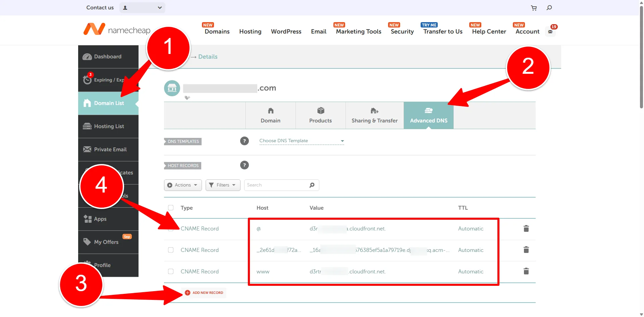
Task: Click the tag icon below domain name
Action: [187, 98]
